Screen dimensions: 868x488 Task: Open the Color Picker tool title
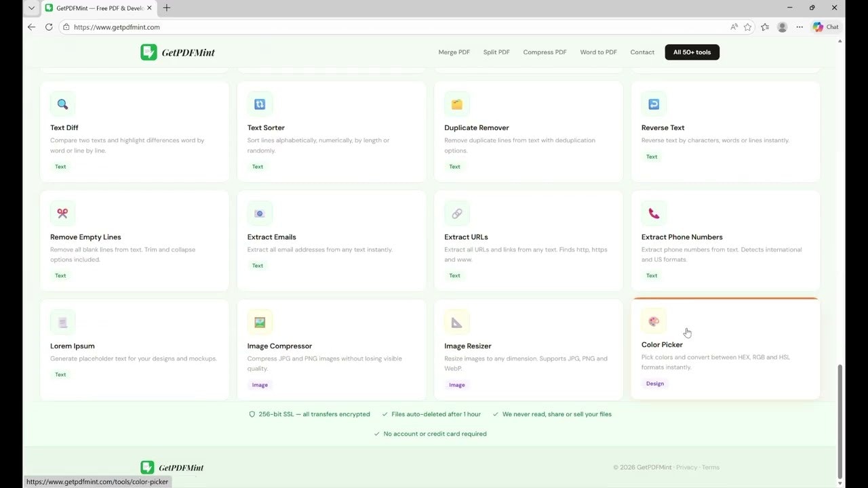tap(662, 344)
